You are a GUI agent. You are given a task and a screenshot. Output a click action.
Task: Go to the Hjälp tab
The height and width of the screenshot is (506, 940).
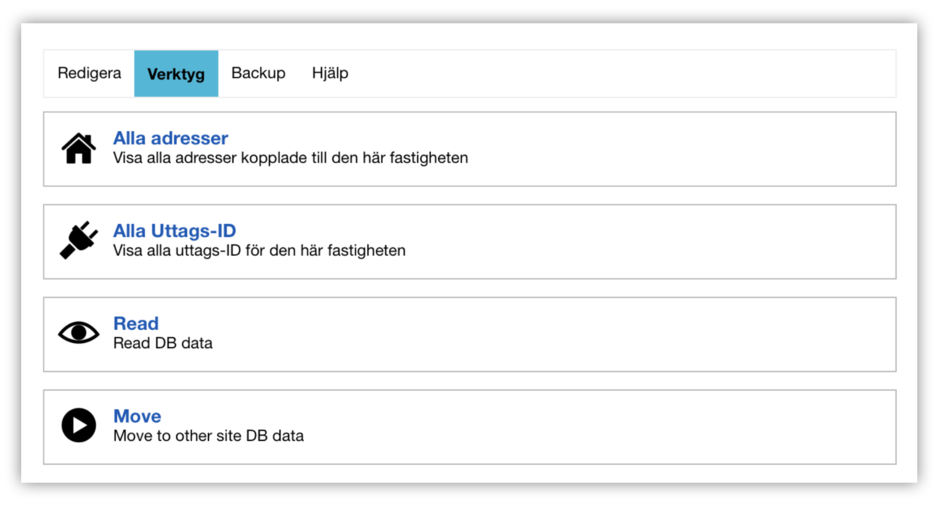click(330, 73)
